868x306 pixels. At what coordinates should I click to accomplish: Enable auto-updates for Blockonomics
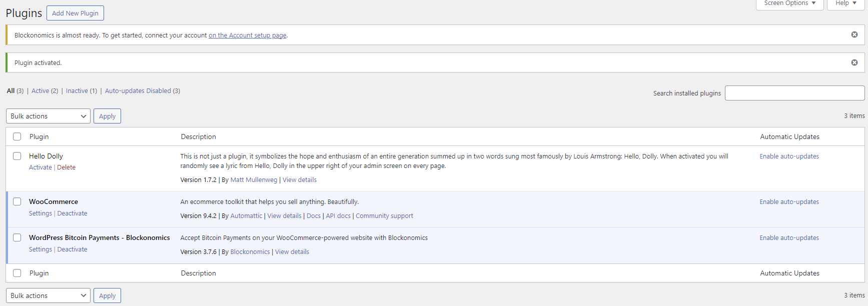pyautogui.click(x=789, y=237)
